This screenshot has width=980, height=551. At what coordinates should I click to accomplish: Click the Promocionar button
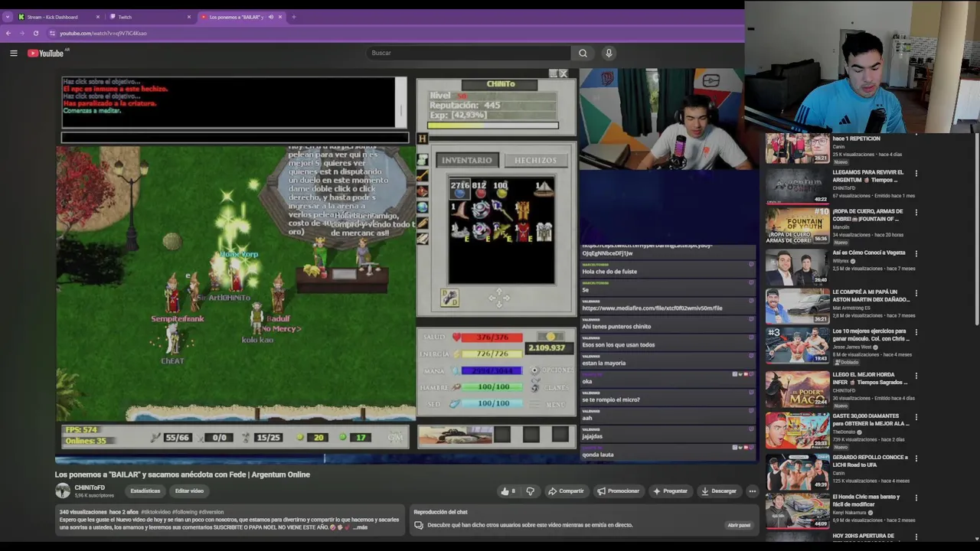coord(618,491)
